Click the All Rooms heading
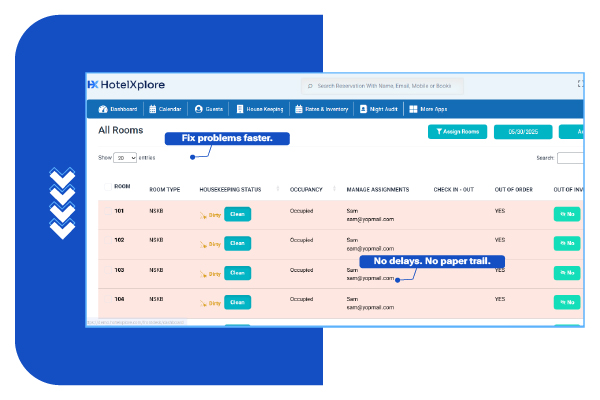Image resolution: width=600 pixels, height=400 pixels. 121,130
